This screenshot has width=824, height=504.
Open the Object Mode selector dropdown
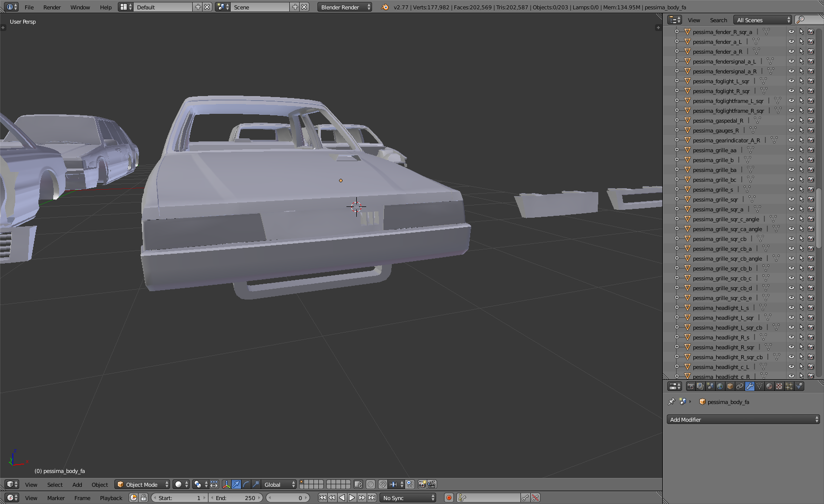tap(142, 485)
